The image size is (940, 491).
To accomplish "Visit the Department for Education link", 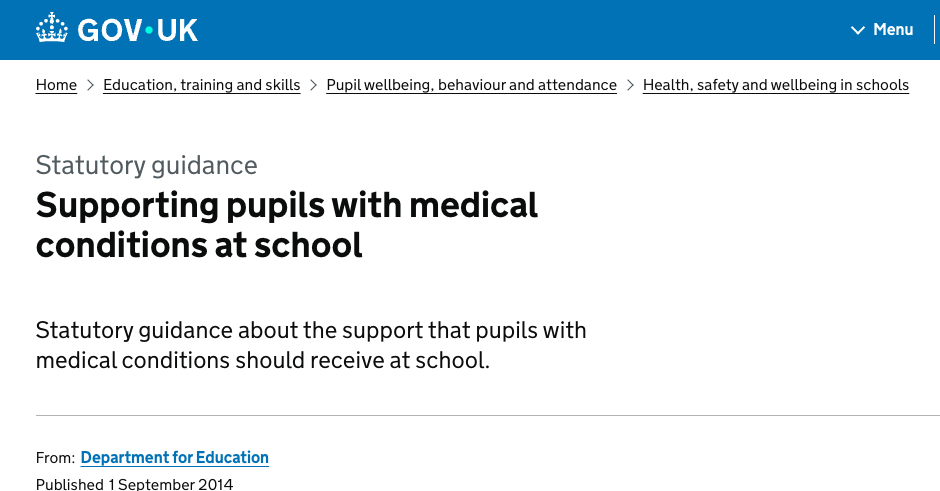I will tap(174, 457).
